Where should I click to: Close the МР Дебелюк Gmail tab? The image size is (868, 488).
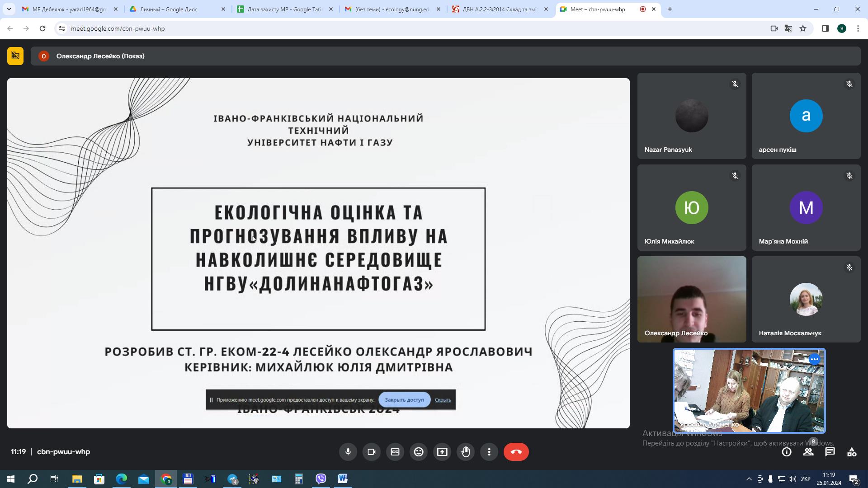[115, 9]
